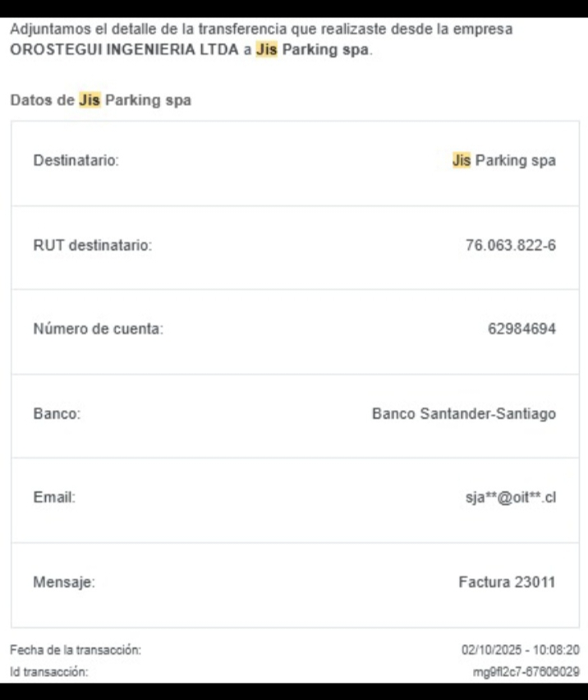Click the highlighted "Jis" in the intro sentence
The height and width of the screenshot is (700, 588).
click(x=266, y=48)
